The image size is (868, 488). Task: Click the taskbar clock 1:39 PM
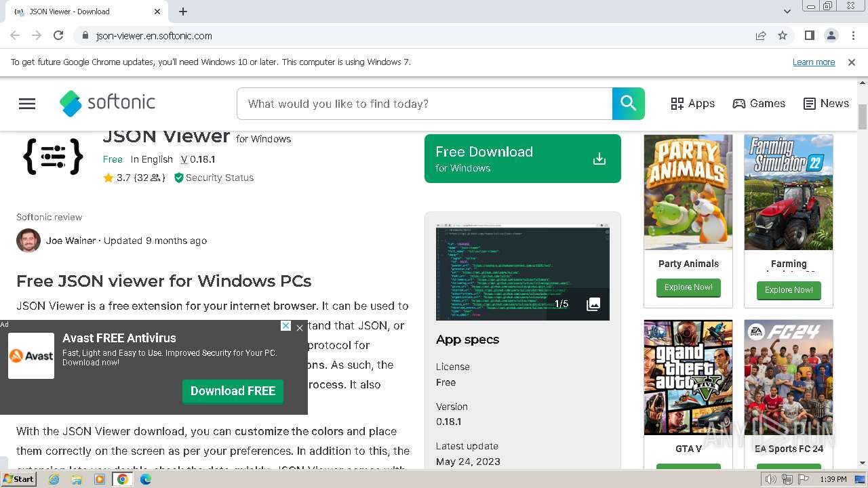(x=833, y=479)
